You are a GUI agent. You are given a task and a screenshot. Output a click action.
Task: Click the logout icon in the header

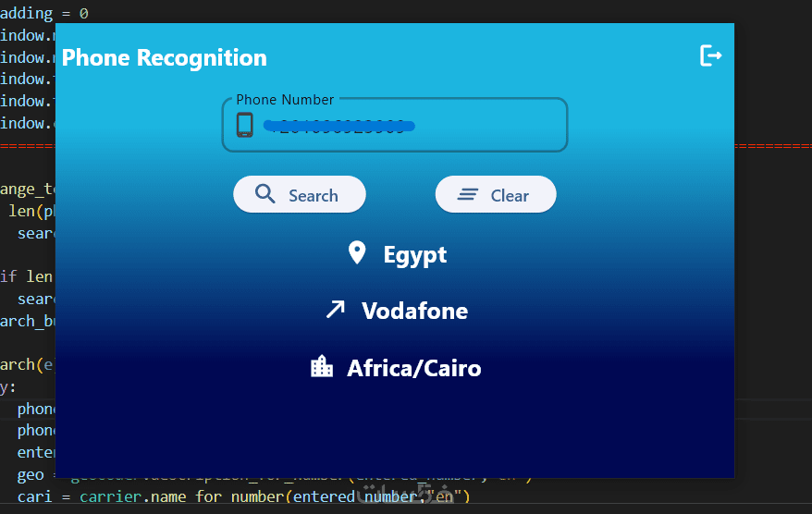coord(710,55)
